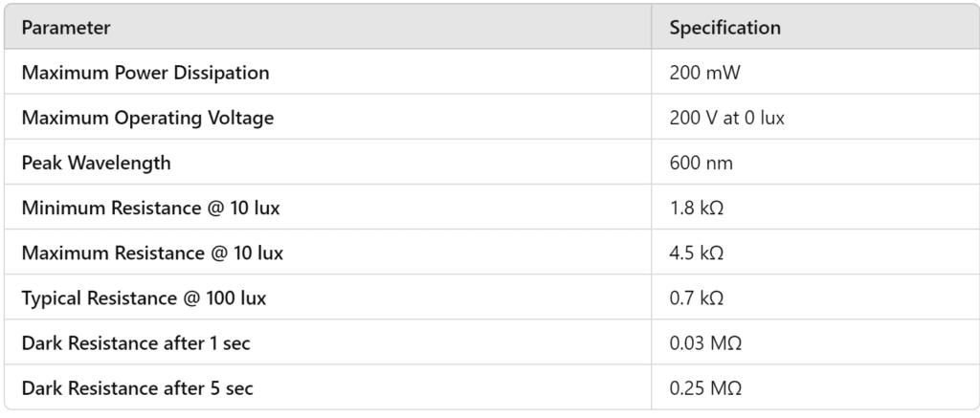This screenshot has height=418, width=980.
Task: Click the 0.03 MΩ specification value
Action: coord(705,343)
